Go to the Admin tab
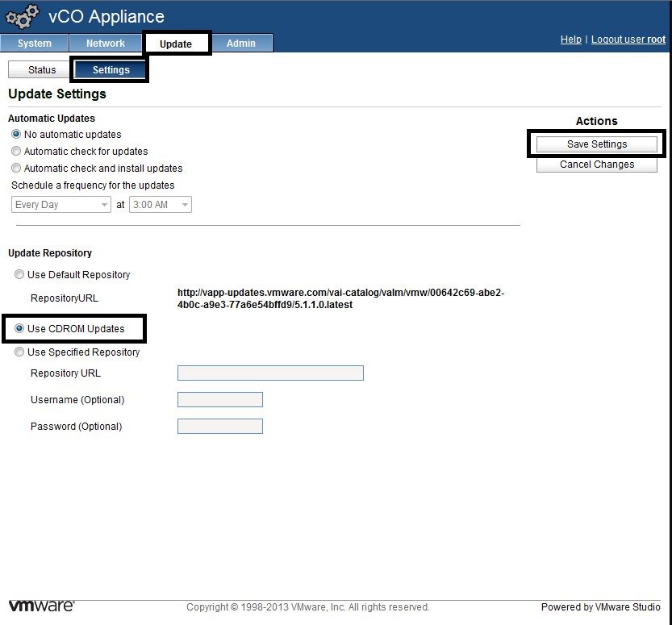The width and height of the screenshot is (672, 625). click(240, 44)
